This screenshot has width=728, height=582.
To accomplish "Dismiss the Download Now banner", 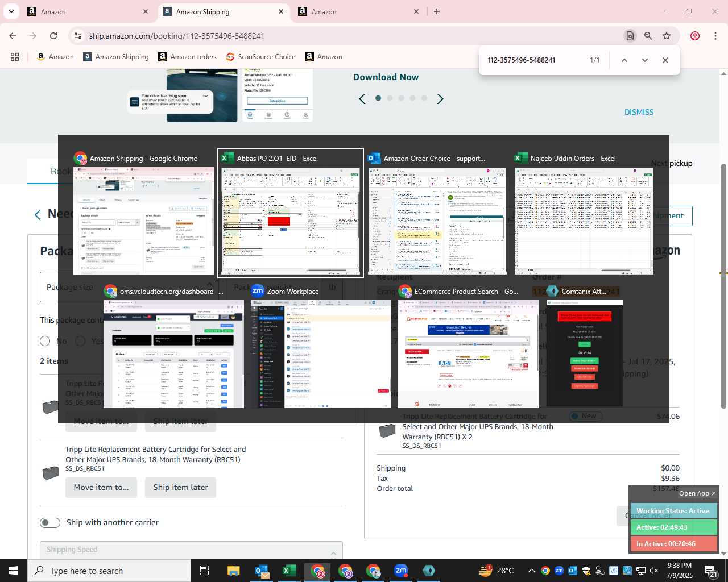I will click(639, 112).
